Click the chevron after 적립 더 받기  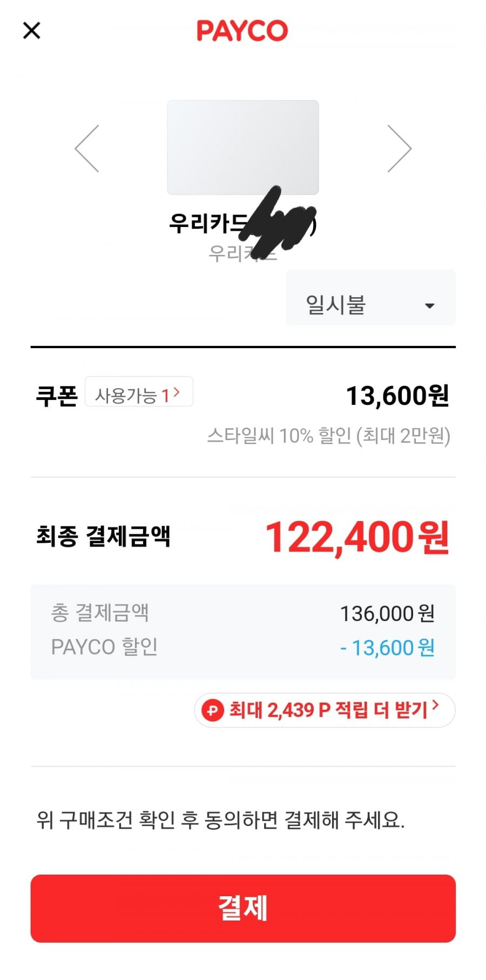436,705
